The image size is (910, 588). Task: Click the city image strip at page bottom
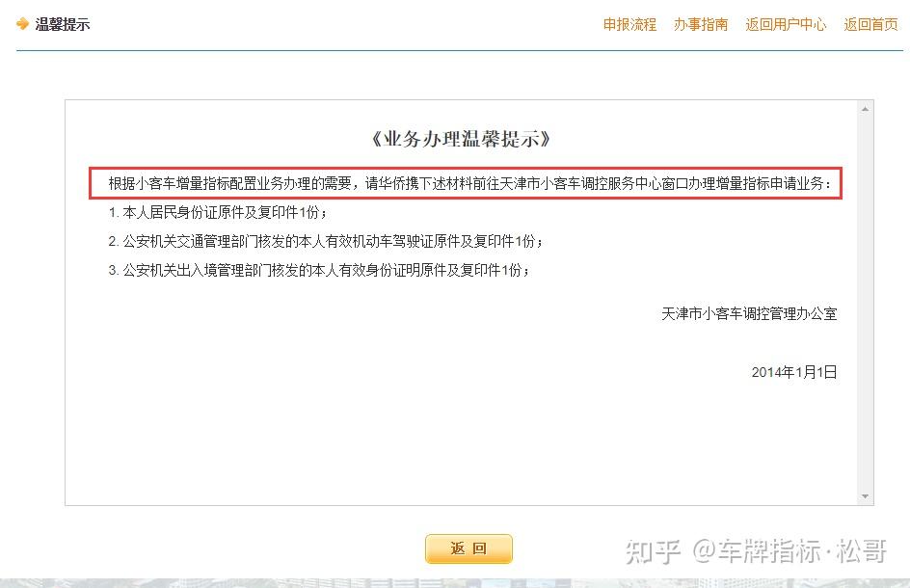pos(455,583)
